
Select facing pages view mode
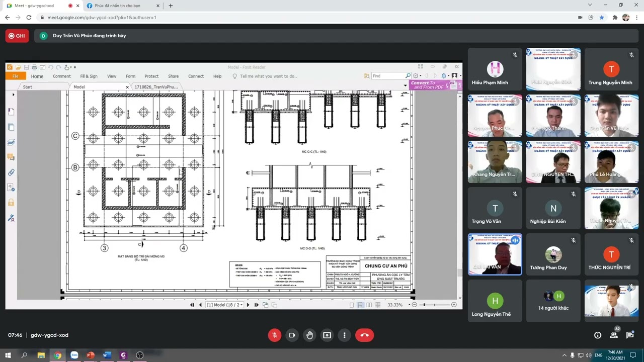[369, 305]
